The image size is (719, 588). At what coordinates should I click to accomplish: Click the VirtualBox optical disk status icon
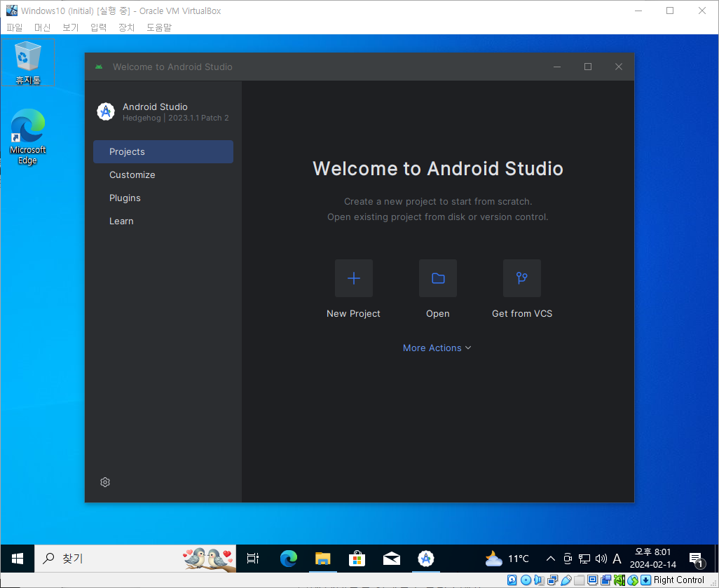[526, 580]
